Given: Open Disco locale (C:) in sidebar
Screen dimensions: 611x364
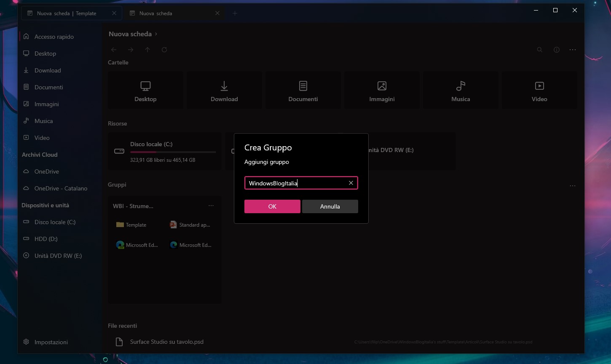Looking at the screenshot, I should (59, 222).
